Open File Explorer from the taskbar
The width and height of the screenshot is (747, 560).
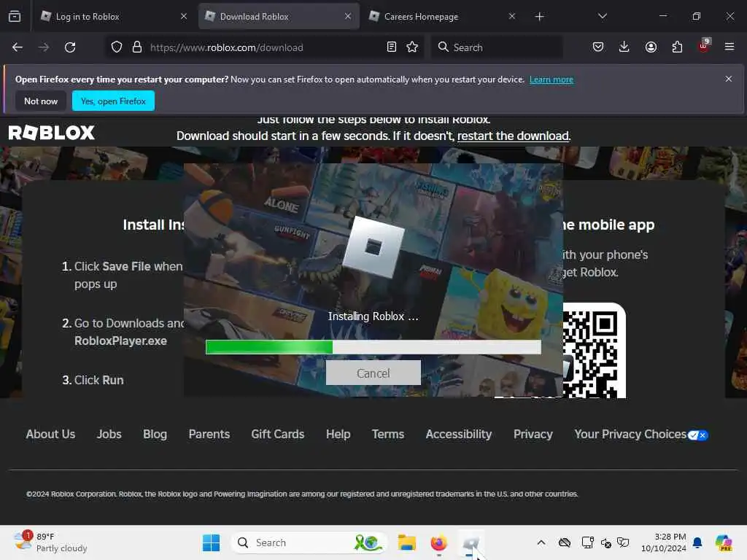coord(407,542)
